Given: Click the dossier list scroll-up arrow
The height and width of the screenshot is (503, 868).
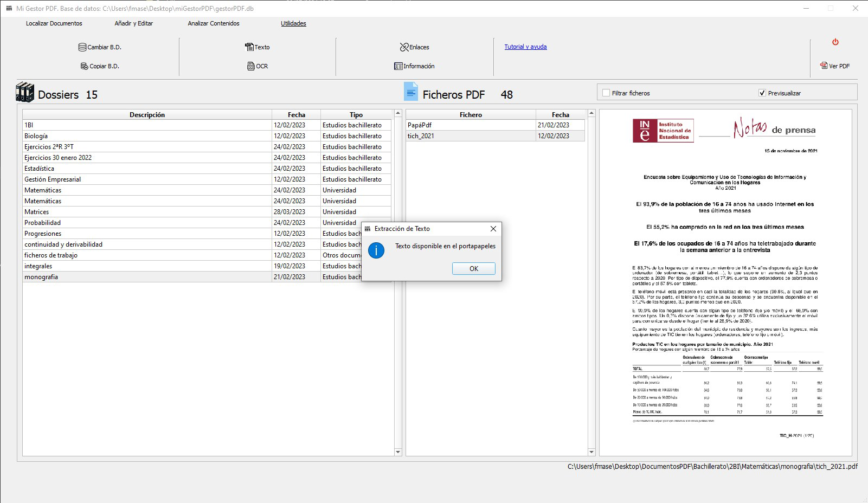Looking at the screenshot, I should 398,113.
